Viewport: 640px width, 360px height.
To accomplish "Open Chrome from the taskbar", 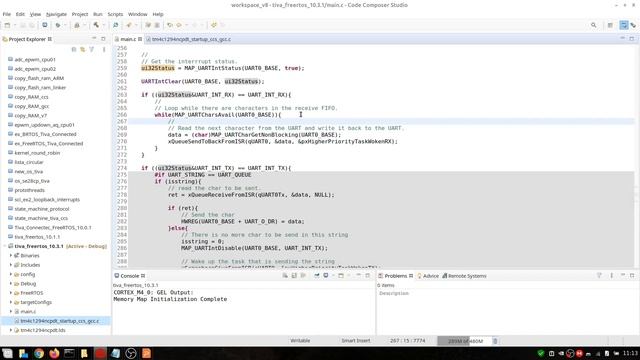I will point(39,353).
